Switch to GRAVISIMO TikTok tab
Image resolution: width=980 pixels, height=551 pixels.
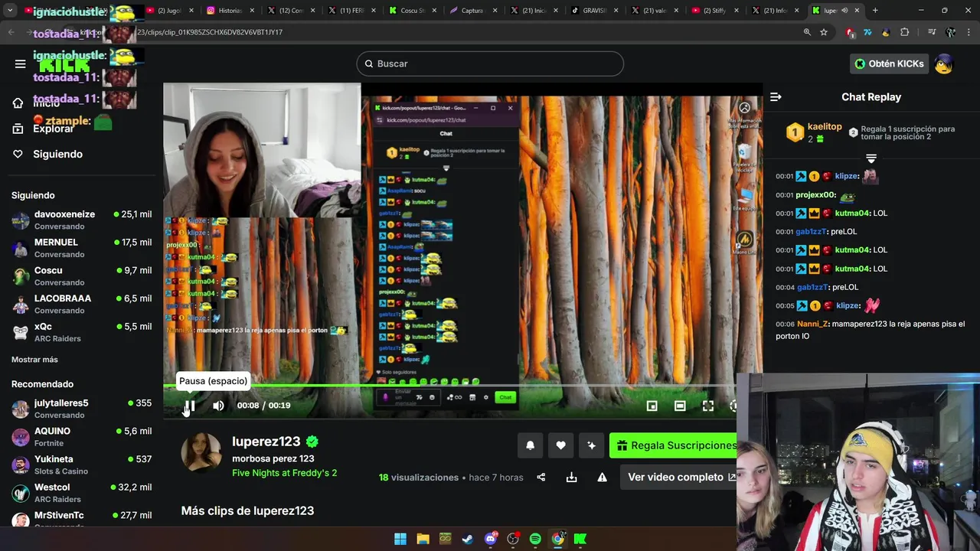click(594, 11)
